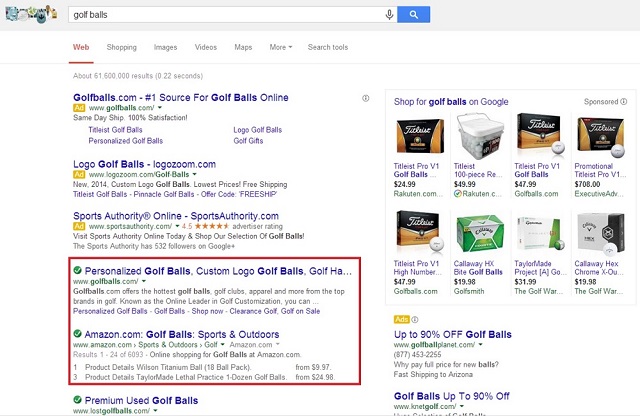Image resolution: width=640 pixels, height=416 pixels.
Task: Switch to the Images tab
Action: 165,47
